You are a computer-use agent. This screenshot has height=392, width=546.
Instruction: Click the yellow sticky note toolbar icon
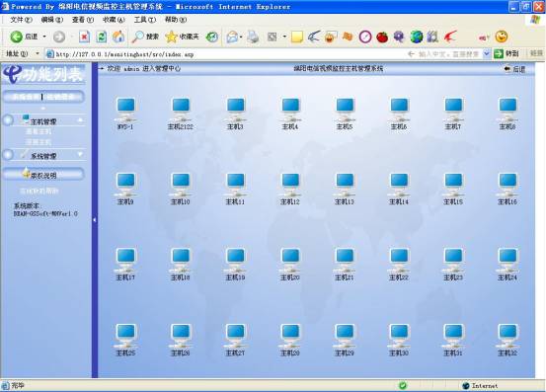[x=296, y=37]
